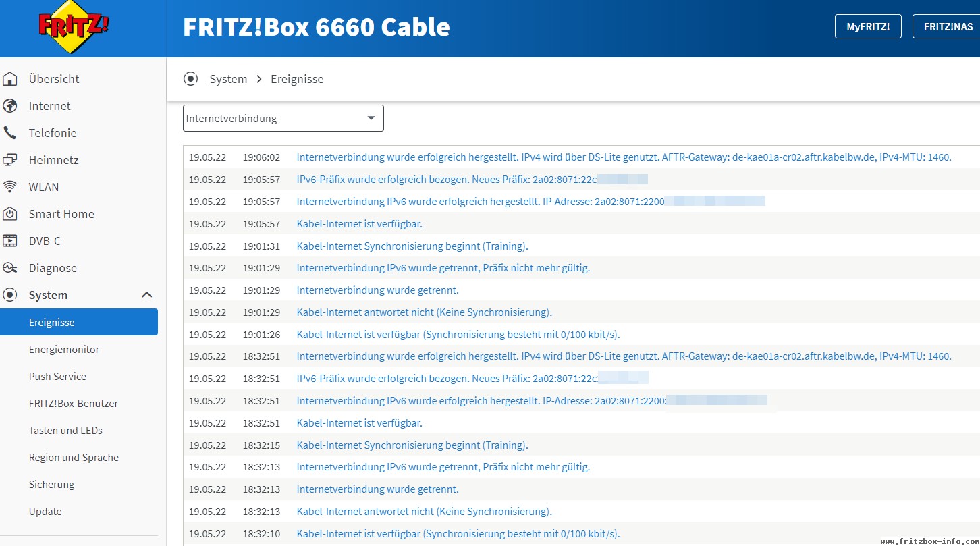Open 19:01:29 Internetverbindung wurde getrennt event
Screen dimensions: 980x546
point(377,290)
